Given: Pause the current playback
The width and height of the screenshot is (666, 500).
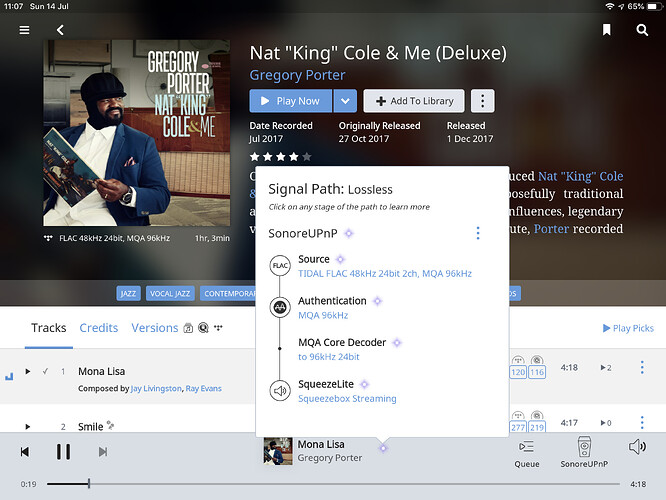Looking at the screenshot, I should pyautogui.click(x=63, y=452).
